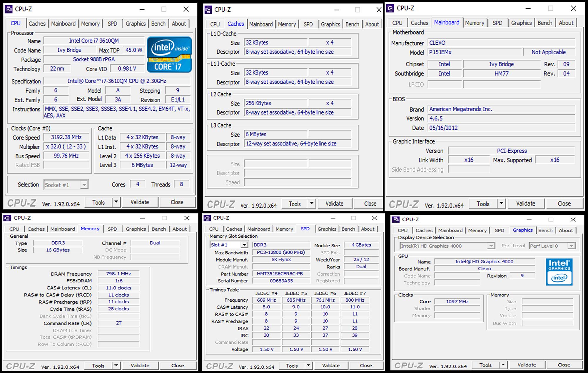Open the Socket #1 selection dropdown

(x=84, y=185)
